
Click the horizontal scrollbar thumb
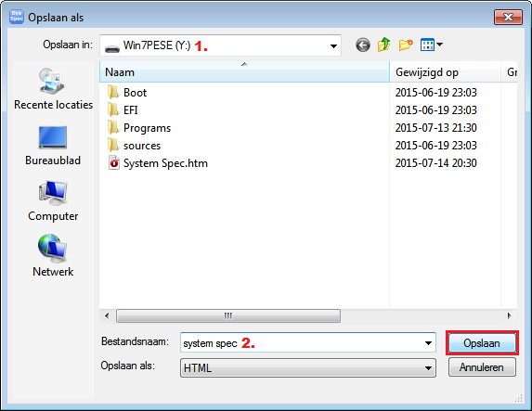click(x=228, y=315)
